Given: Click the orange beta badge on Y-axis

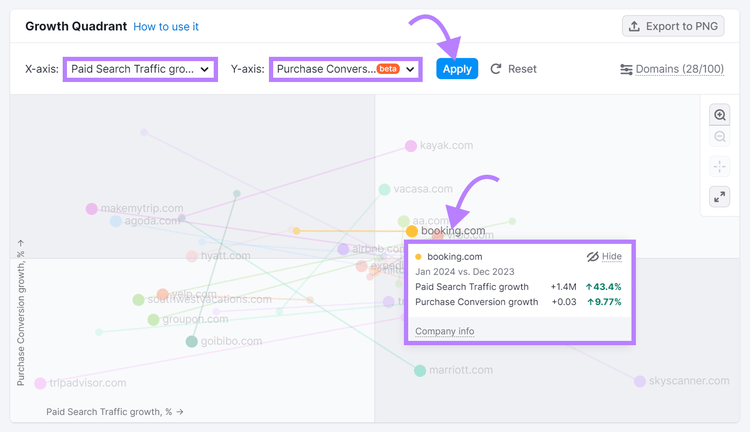Looking at the screenshot, I should point(388,69).
